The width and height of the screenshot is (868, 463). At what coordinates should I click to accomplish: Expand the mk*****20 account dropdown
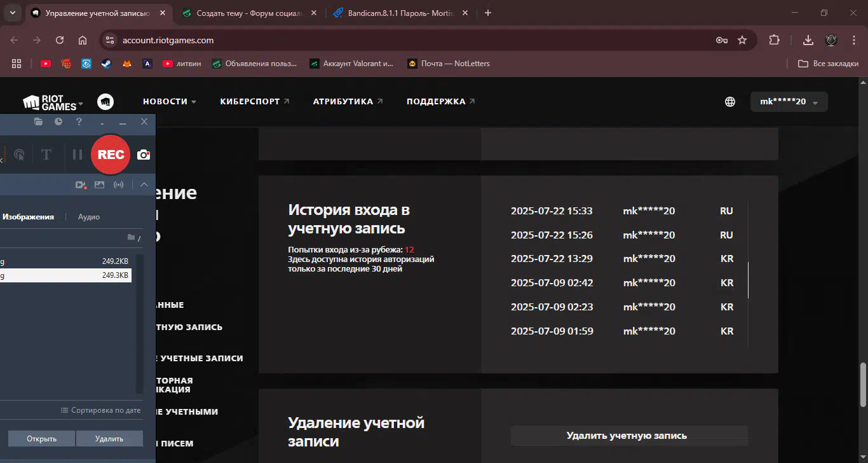pos(789,102)
